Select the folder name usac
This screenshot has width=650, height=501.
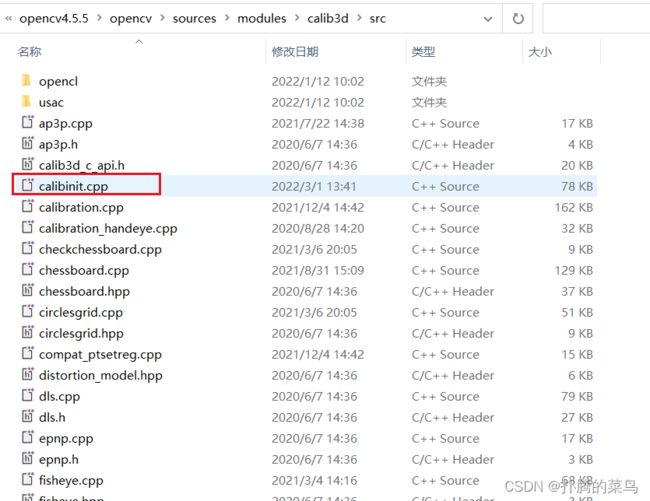[51, 102]
